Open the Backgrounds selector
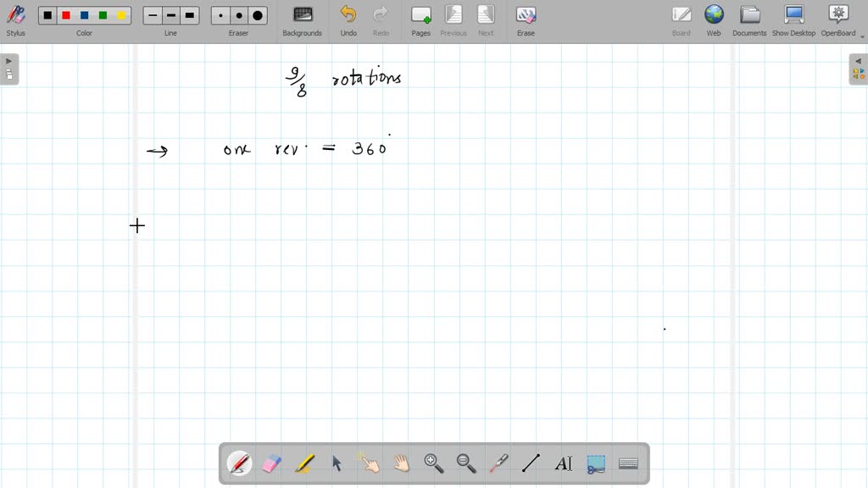This screenshot has height=488, width=868. point(302,19)
